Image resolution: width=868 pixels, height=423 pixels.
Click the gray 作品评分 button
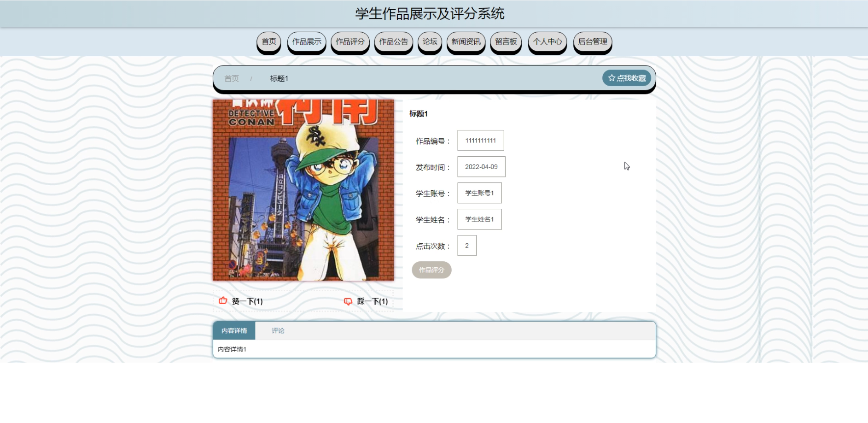pyautogui.click(x=431, y=270)
